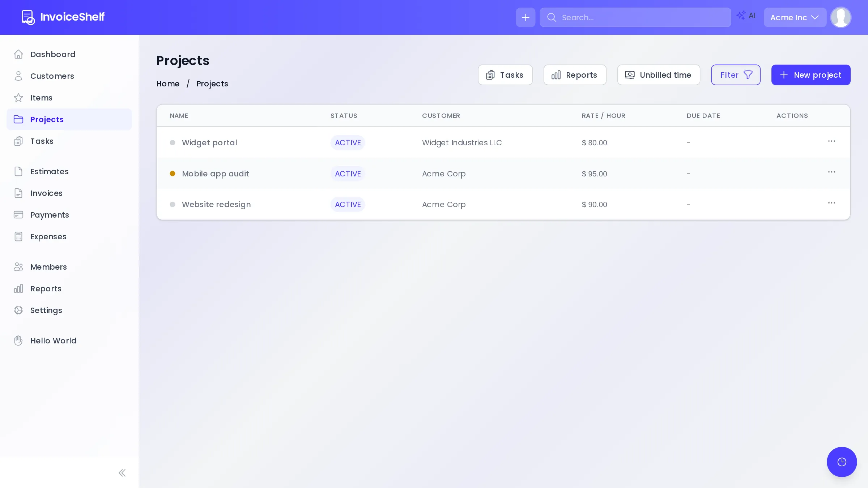Open actions menu for Website redesign
This screenshot has width=868, height=488.
pos(831,203)
